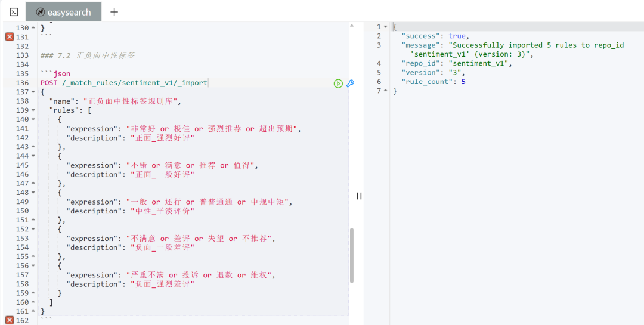The image size is (644, 325).
Task: Place cursor on POST /_match_rules/sentiment_v1/_import line
Action: 124,83
